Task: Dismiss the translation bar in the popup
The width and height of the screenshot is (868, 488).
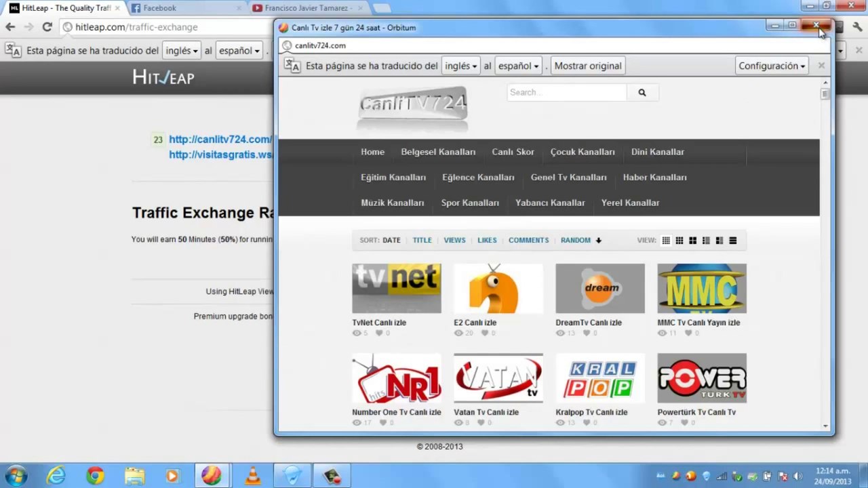Action: pos(821,66)
